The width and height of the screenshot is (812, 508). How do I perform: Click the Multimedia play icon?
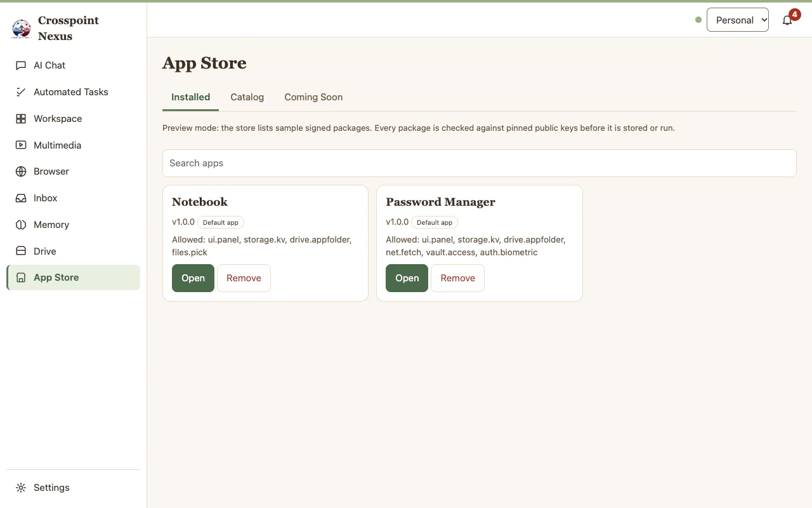coord(21,145)
